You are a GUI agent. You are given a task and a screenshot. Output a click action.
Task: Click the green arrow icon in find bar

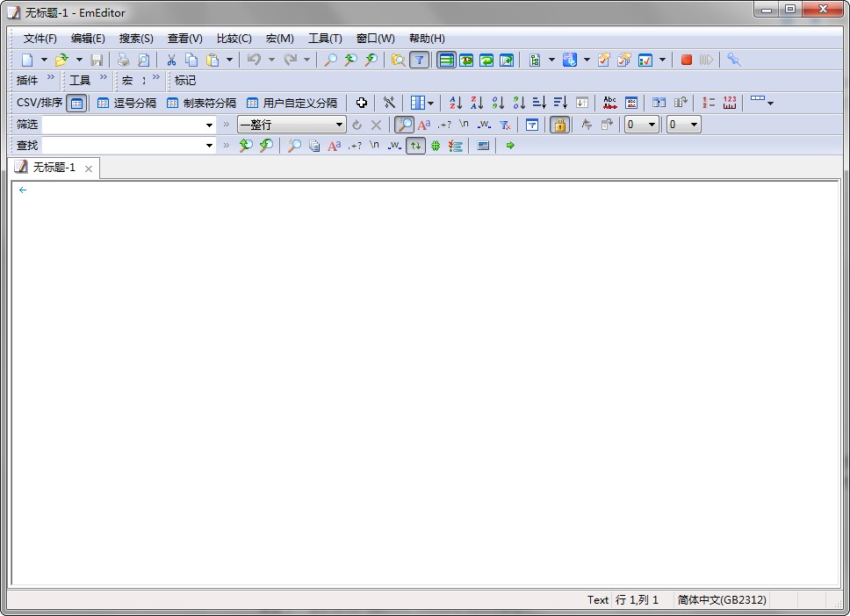click(x=510, y=146)
